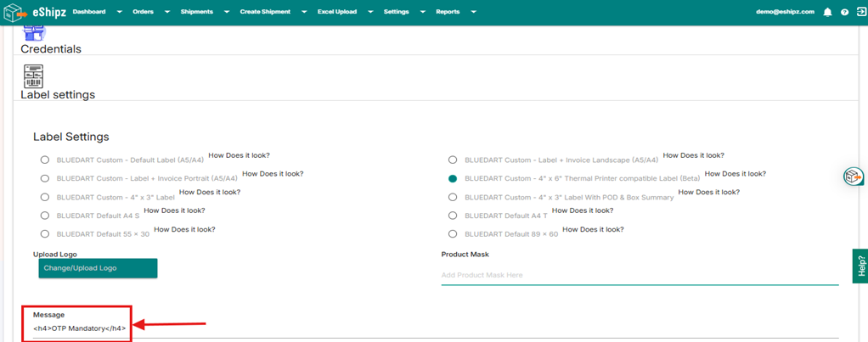Select BLUEDART Custom Default Label (A5/A4)

[45, 160]
